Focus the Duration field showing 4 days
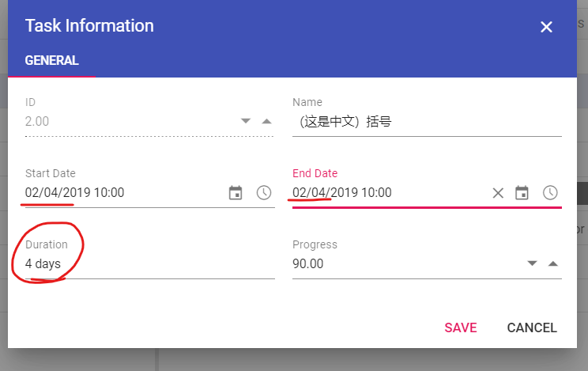The image size is (588, 371). click(142, 264)
